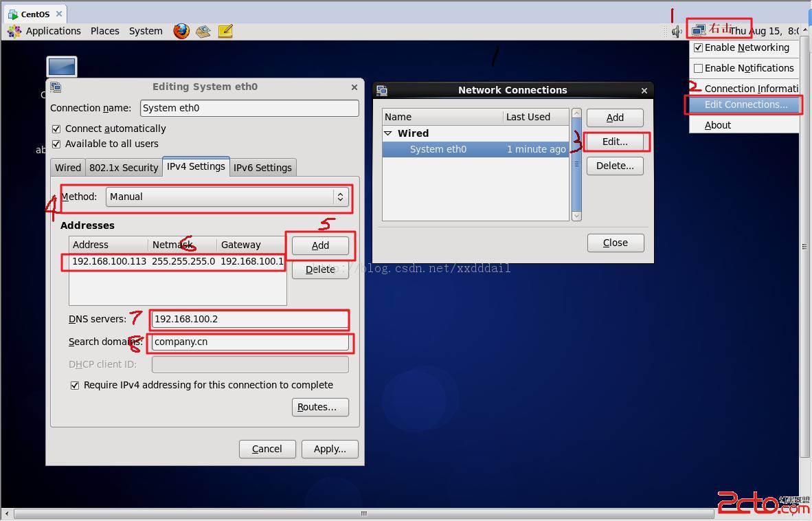Screen dimensions: 812x521
Task: Click the Address column header
Action: [109, 245]
